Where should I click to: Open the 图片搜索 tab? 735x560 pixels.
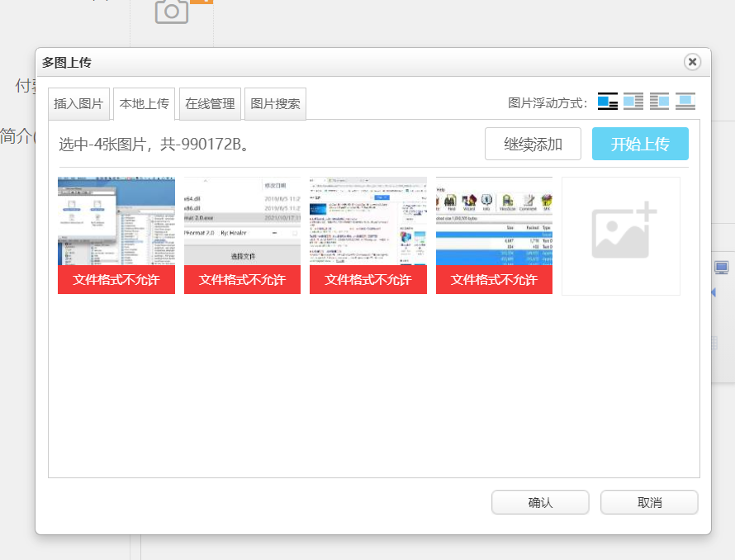pyautogui.click(x=276, y=103)
